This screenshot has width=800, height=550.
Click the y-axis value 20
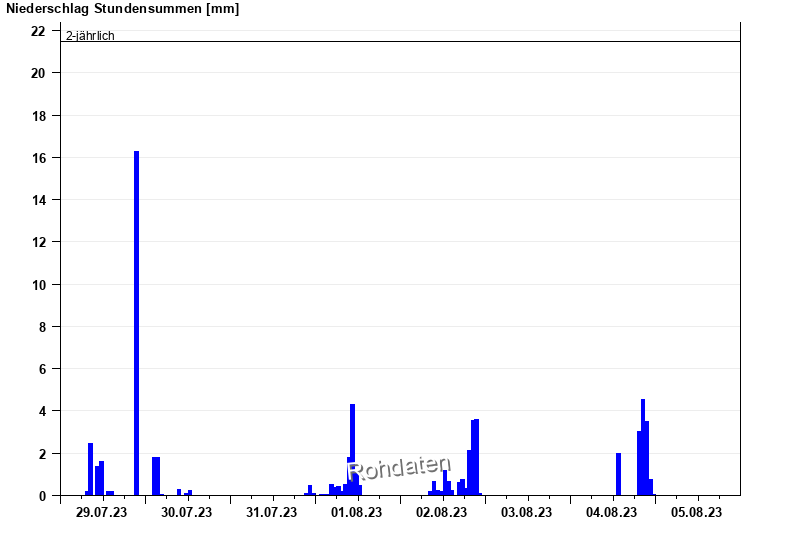tap(38, 73)
